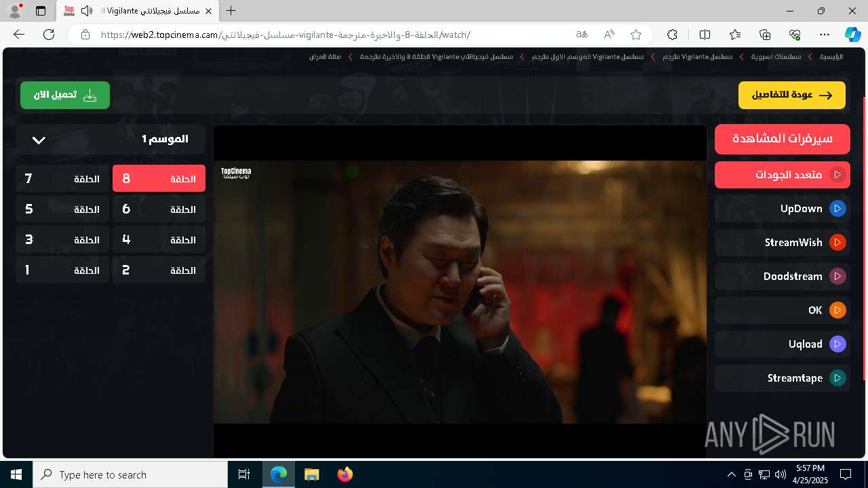Select episode الحلقة 4
The height and width of the screenshot is (488, 868).
pyautogui.click(x=159, y=240)
